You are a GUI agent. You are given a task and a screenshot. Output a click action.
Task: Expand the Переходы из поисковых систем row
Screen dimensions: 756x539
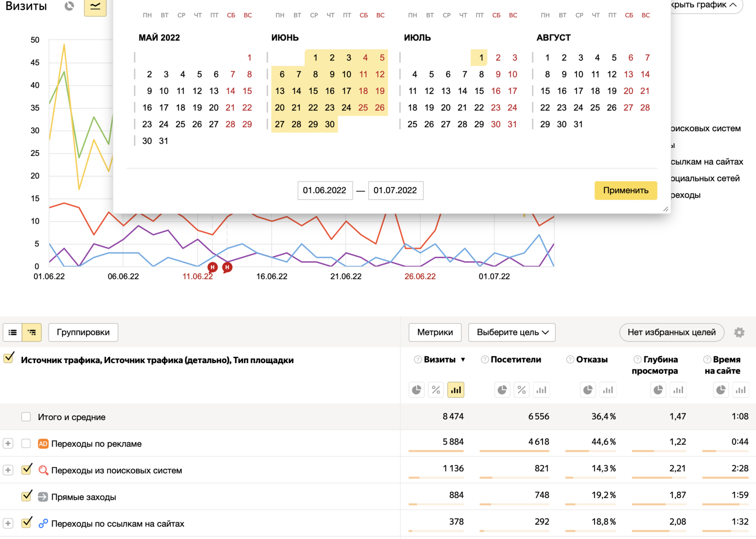[8, 470]
